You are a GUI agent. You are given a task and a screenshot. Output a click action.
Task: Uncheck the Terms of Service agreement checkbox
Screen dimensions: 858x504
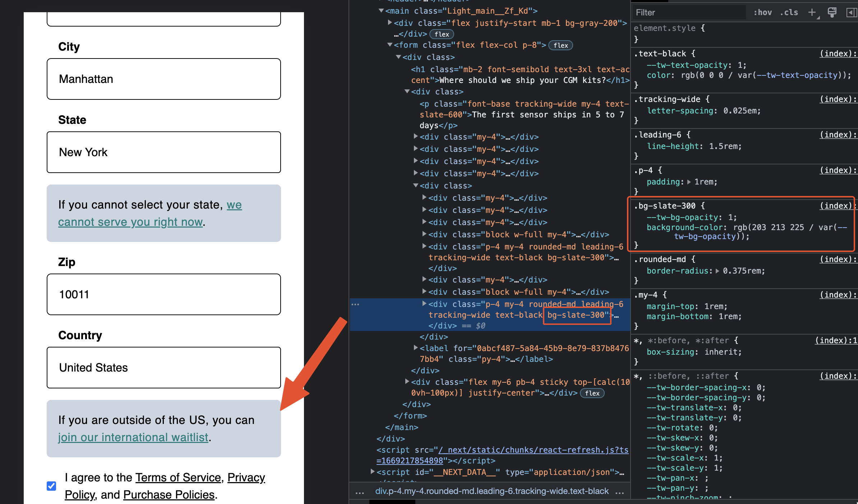coord(51,486)
